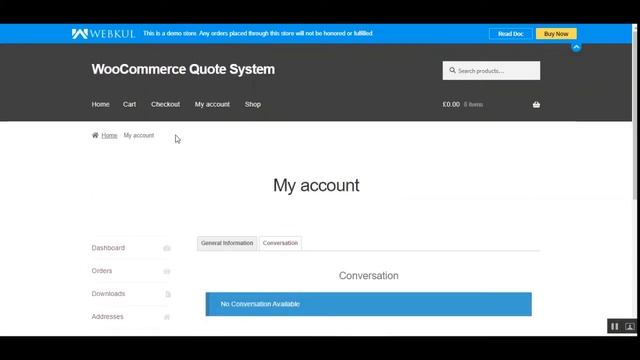Screen dimensions: 640x360
Task: Click the magnifier icon in search box
Action: point(452,70)
